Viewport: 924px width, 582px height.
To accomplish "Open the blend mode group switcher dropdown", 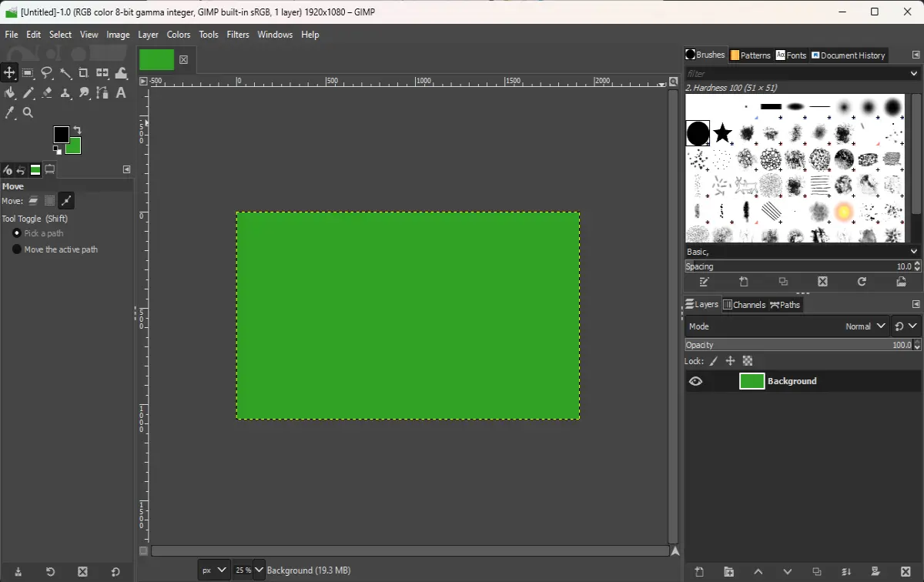I will pos(906,326).
